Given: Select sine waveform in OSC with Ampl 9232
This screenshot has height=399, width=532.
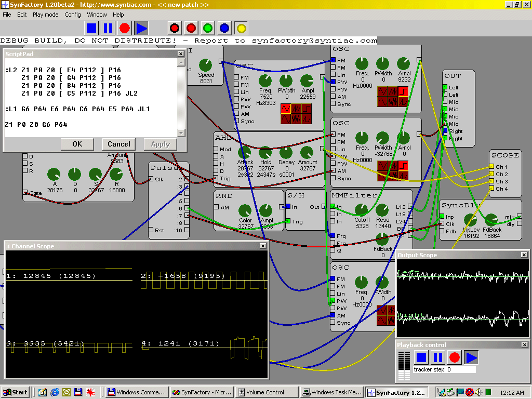Looking at the screenshot, I should coord(382,101).
